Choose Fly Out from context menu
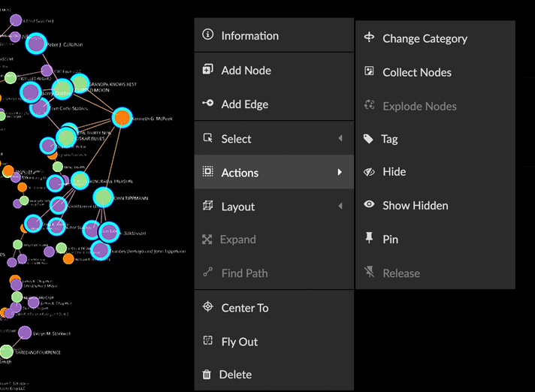Screen dimensions: 535x392 tap(239, 342)
